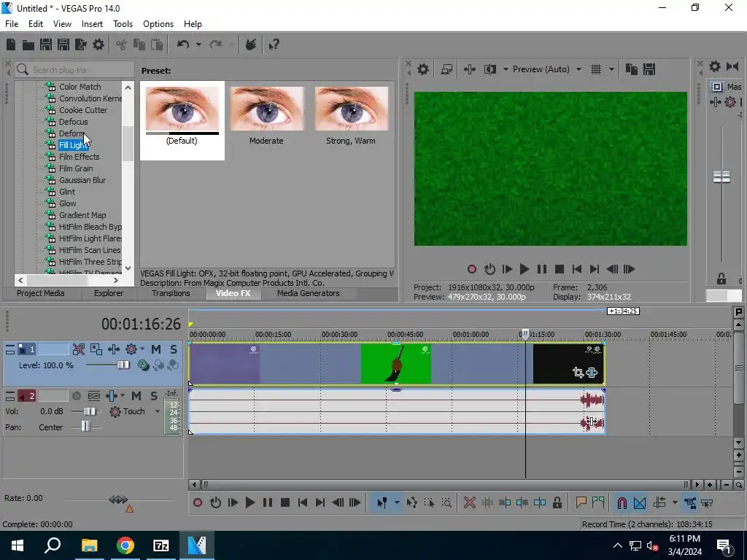Click the audio track Vol slider handle
Image resolution: width=747 pixels, height=560 pixels.
pyautogui.click(x=89, y=411)
